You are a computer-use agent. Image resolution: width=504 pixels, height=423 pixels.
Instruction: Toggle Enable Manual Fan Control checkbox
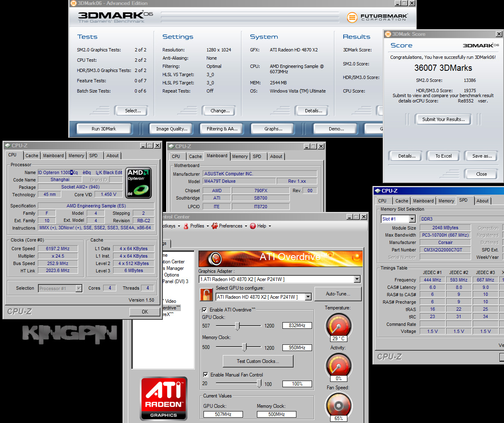(x=206, y=374)
